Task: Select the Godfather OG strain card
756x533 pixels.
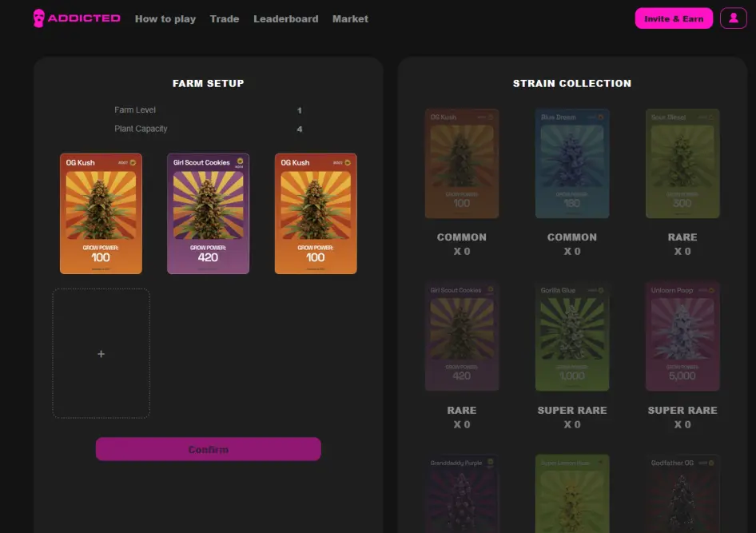Action: click(682, 494)
